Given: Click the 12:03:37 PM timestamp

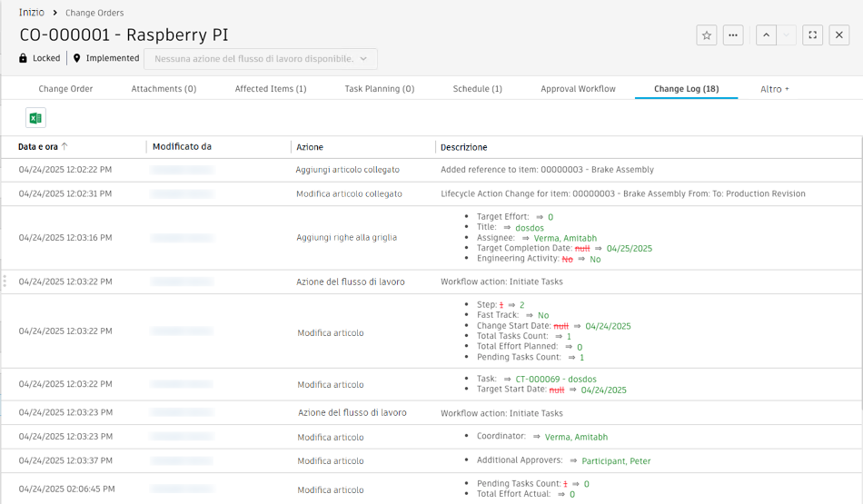Looking at the screenshot, I should (x=65, y=460).
